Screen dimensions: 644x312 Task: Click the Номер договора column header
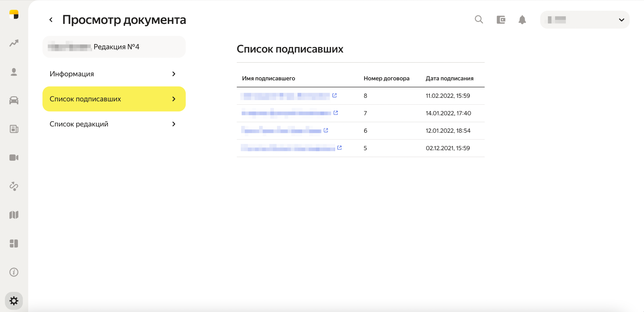pyautogui.click(x=386, y=78)
